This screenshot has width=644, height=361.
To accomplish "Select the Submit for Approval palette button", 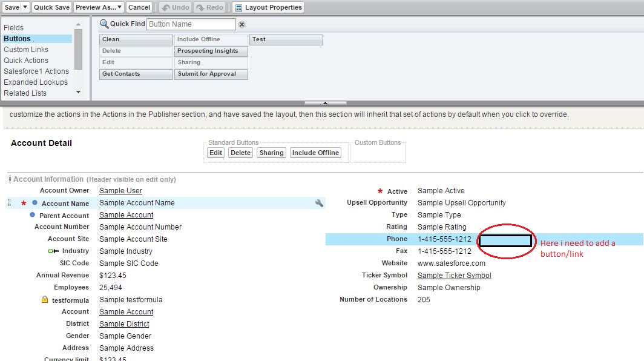I will point(211,74).
